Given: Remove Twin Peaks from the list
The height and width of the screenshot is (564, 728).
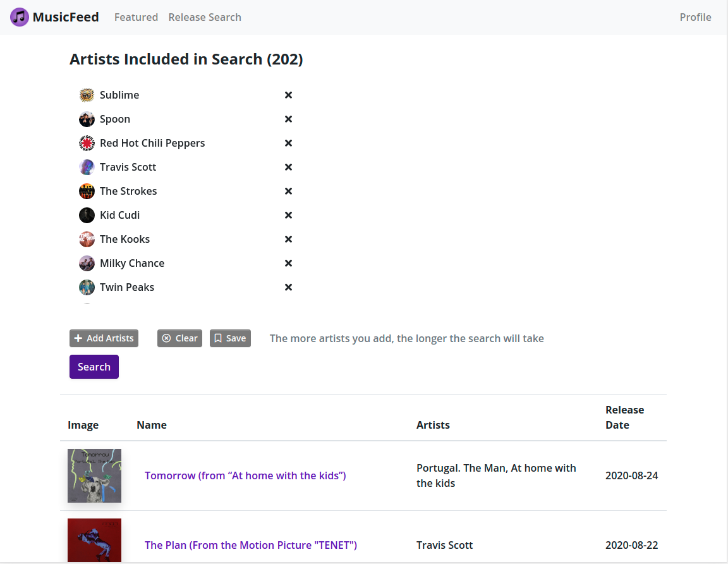Looking at the screenshot, I should coord(288,287).
